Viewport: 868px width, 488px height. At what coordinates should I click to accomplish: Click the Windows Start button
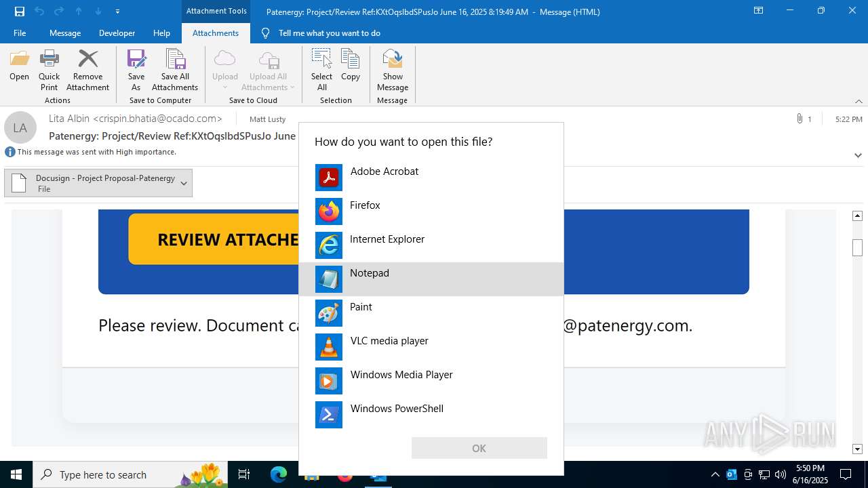[x=16, y=474]
